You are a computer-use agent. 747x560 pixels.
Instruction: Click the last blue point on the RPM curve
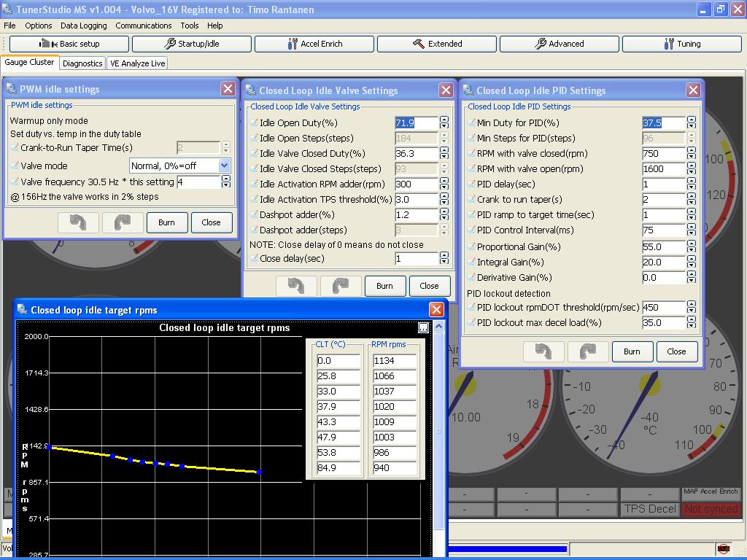(259, 472)
